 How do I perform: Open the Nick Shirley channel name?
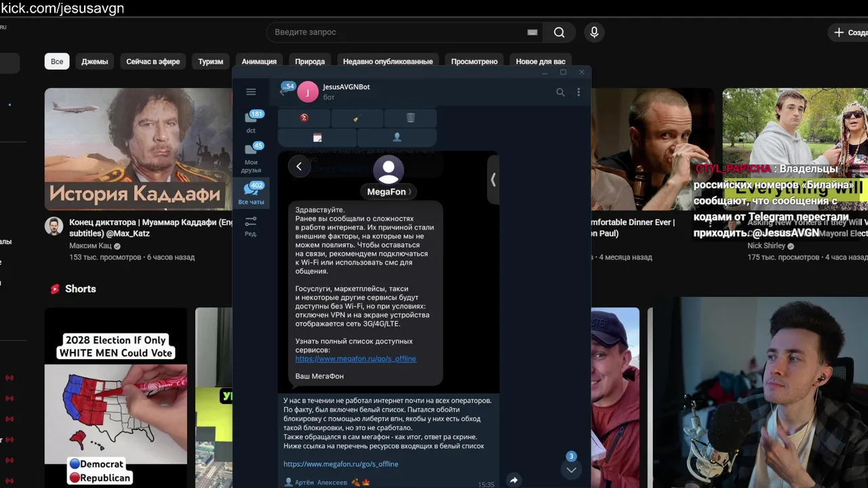point(766,246)
